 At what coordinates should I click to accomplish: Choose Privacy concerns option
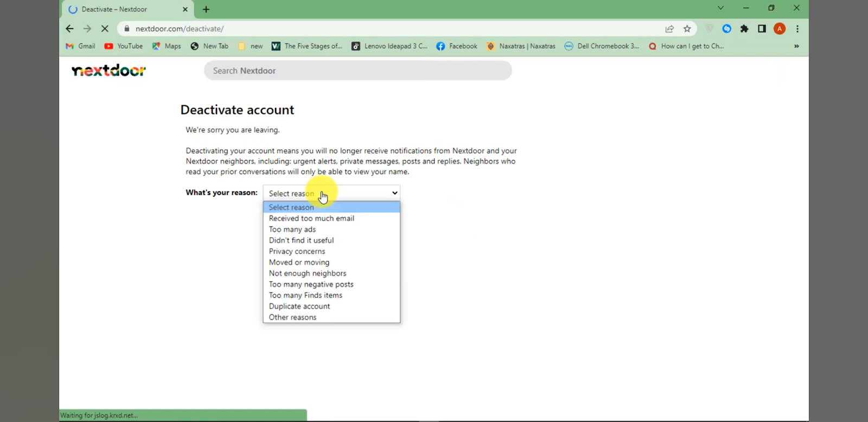click(x=297, y=251)
